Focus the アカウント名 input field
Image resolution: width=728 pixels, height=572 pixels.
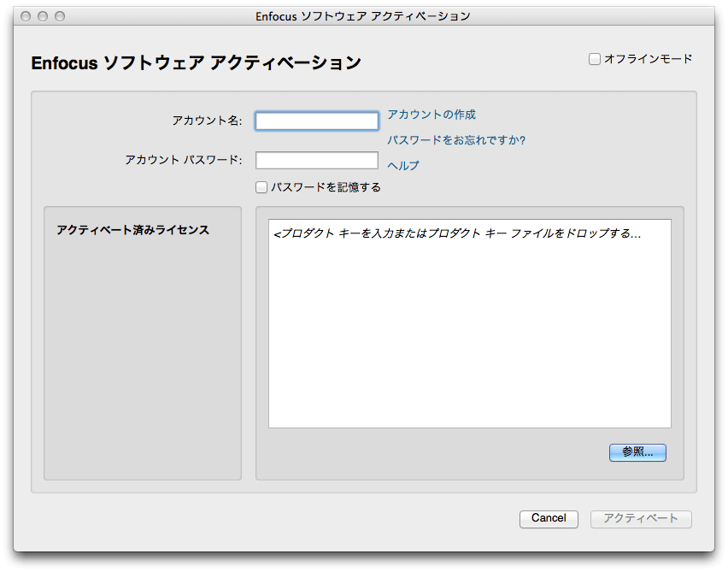pyautogui.click(x=317, y=121)
